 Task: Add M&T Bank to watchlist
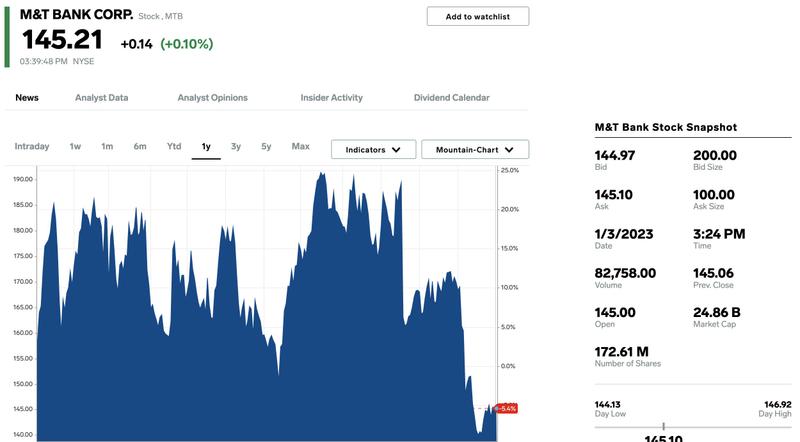[x=478, y=16]
